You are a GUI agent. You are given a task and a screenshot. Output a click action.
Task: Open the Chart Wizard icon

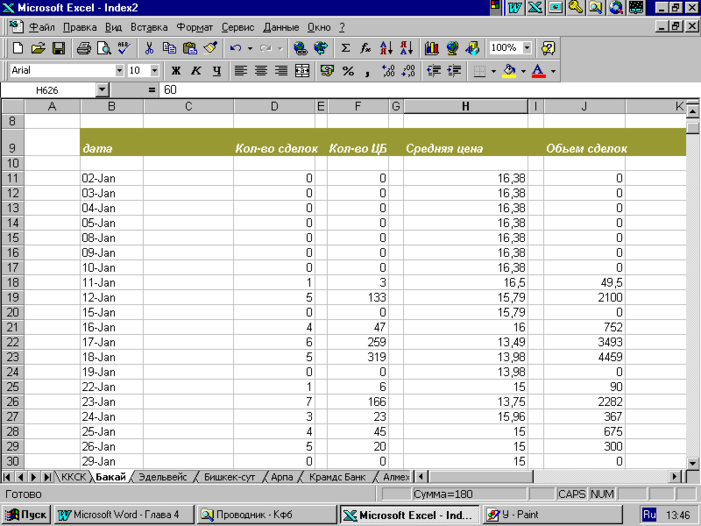(431, 48)
